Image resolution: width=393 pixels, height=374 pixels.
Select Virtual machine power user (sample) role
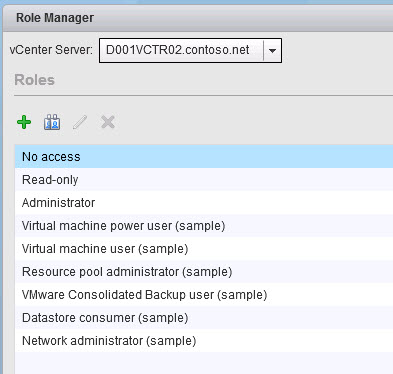point(204,226)
